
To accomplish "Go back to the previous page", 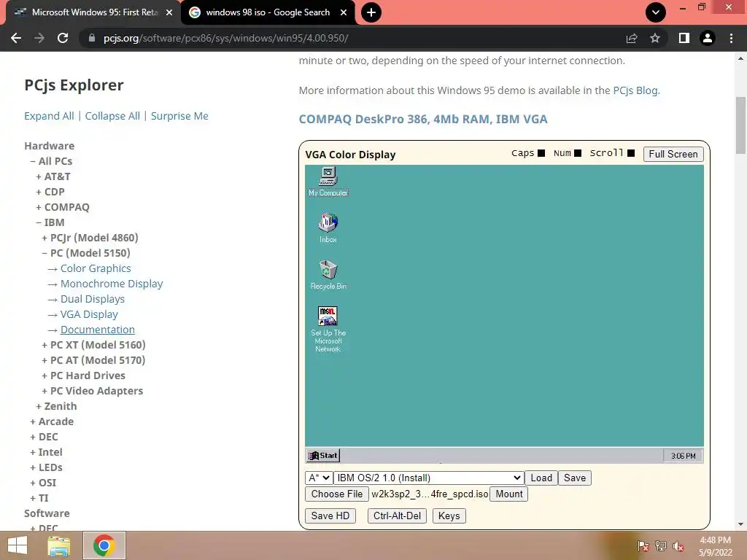I will [x=16, y=38].
